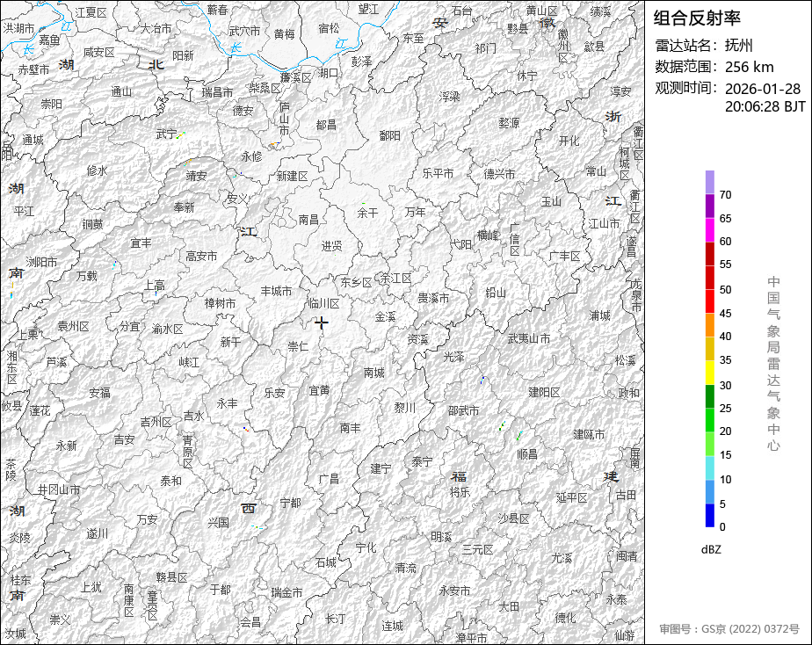Select the 顺昌 county label
Viewport: 812px width, 645px height.
click(527, 454)
